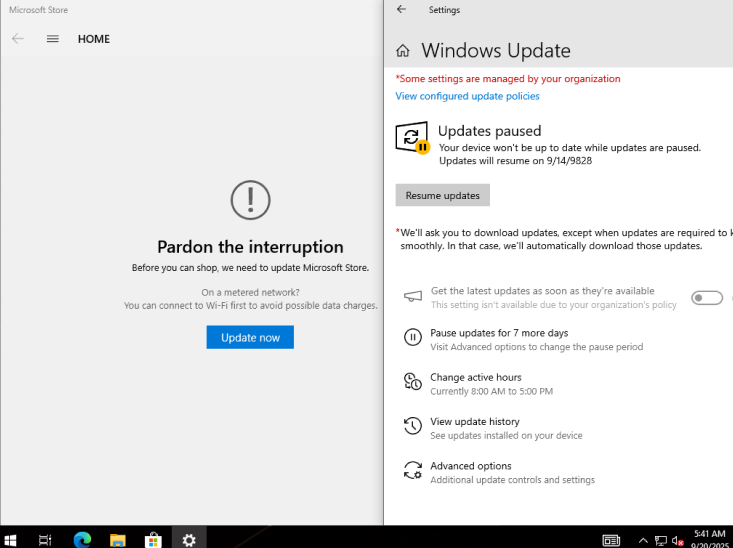Switch to Microsoft Store taskbar icon
This screenshot has width=733, height=548.
tap(153, 540)
